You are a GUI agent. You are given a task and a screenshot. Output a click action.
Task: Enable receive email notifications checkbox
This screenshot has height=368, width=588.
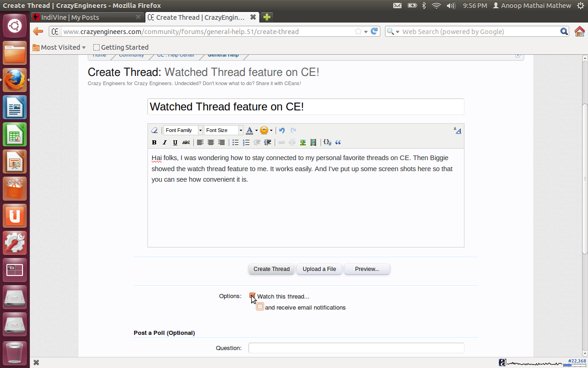click(x=260, y=307)
